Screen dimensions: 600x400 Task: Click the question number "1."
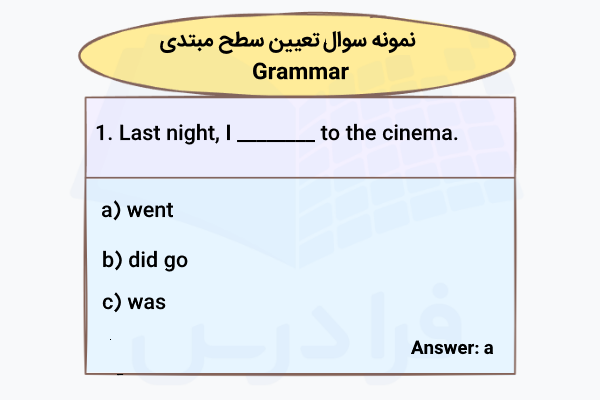[102, 133]
